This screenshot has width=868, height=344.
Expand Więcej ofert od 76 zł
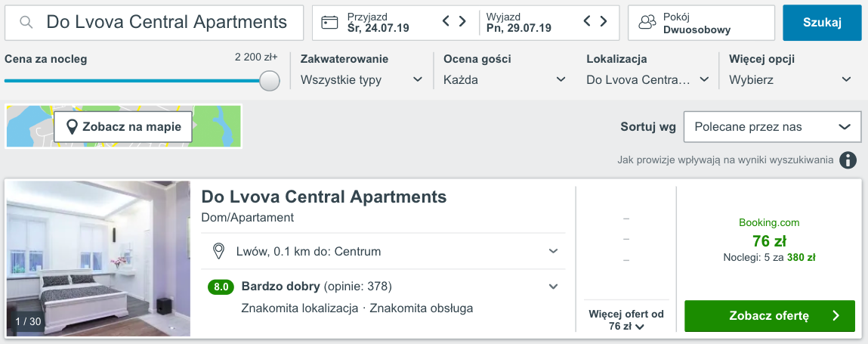tap(626, 320)
